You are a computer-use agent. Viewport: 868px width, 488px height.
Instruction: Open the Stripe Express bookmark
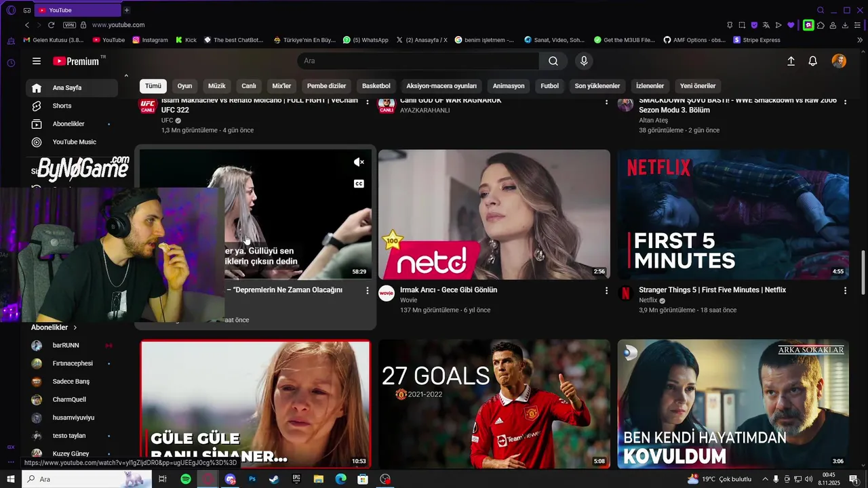(x=757, y=40)
